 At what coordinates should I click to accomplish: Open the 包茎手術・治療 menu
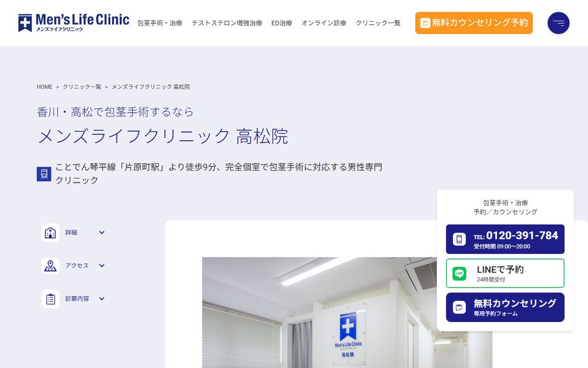[160, 23]
